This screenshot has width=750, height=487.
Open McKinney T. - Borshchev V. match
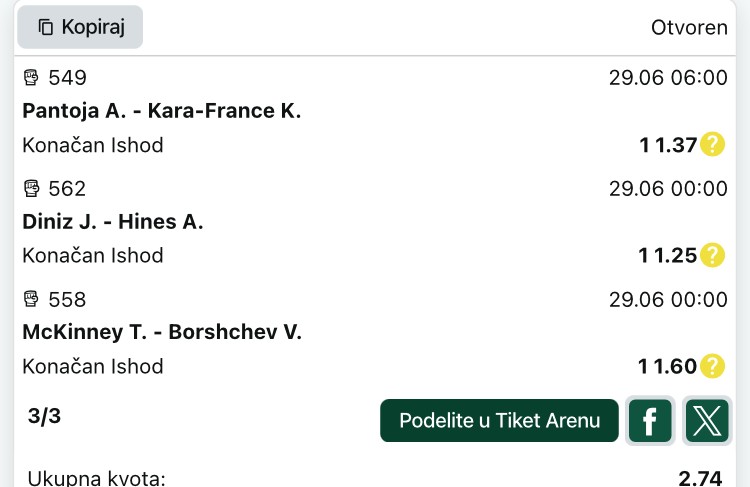click(x=162, y=332)
